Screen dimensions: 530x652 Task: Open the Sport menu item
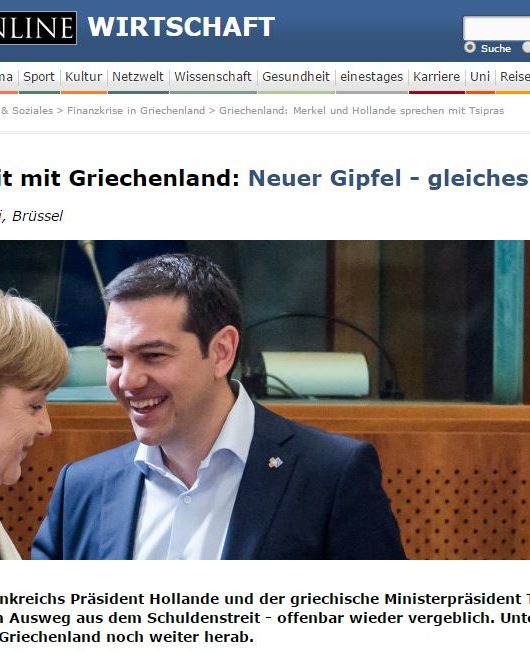pos(39,77)
